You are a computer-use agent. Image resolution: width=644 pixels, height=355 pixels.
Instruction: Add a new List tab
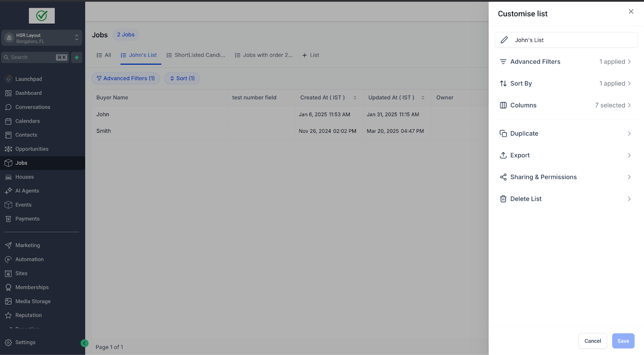[310, 55]
